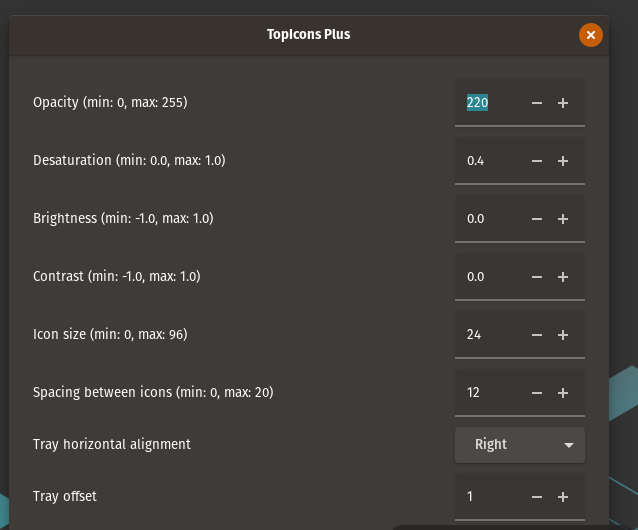Increase Desaturation using the plus button

[563, 161]
